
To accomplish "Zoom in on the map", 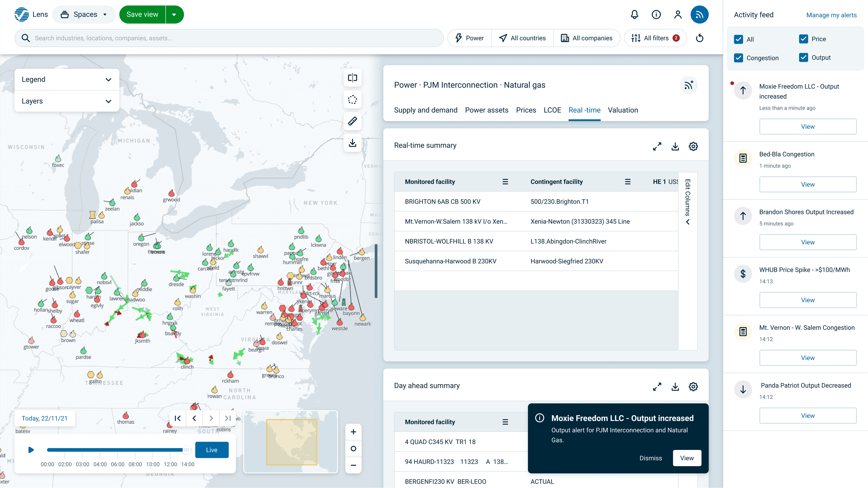I will tap(353, 432).
